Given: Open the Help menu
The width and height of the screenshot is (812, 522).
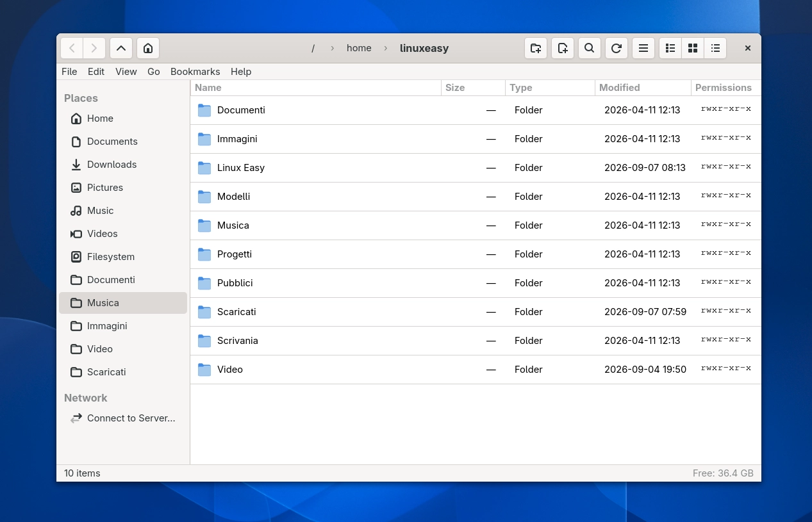Looking at the screenshot, I should [241, 72].
